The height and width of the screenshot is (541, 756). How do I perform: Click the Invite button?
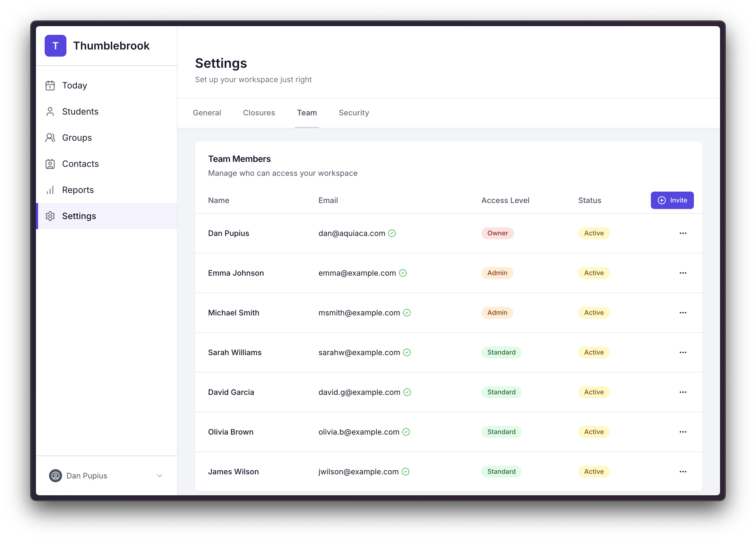(x=672, y=200)
